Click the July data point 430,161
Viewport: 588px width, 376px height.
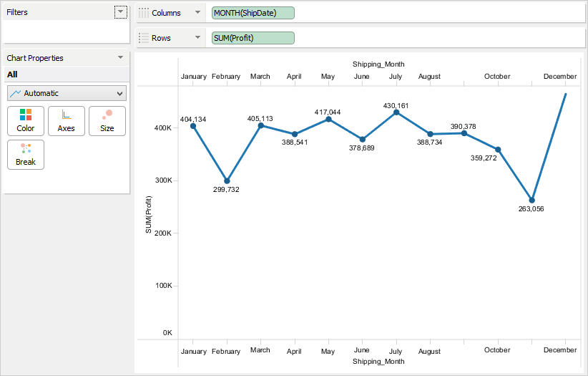396,112
